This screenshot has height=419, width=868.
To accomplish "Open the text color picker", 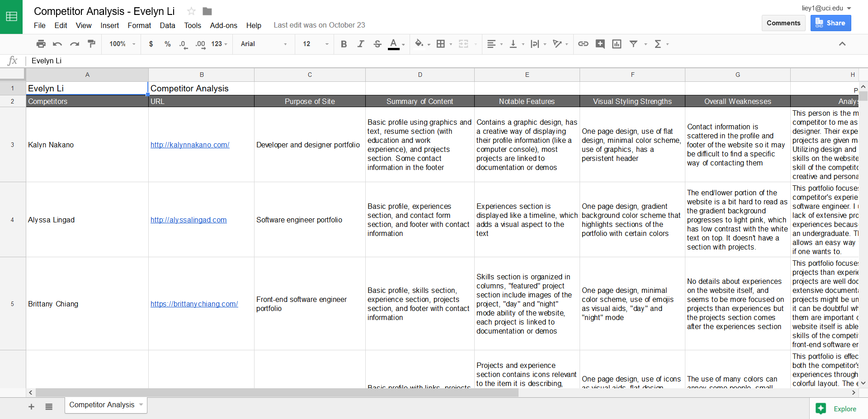I will click(x=394, y=44).
